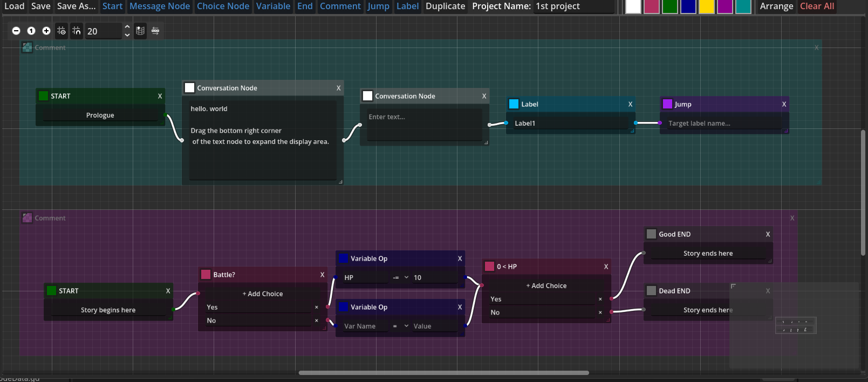
Task: Edit the Project Name field
Action: click(574, 6)
